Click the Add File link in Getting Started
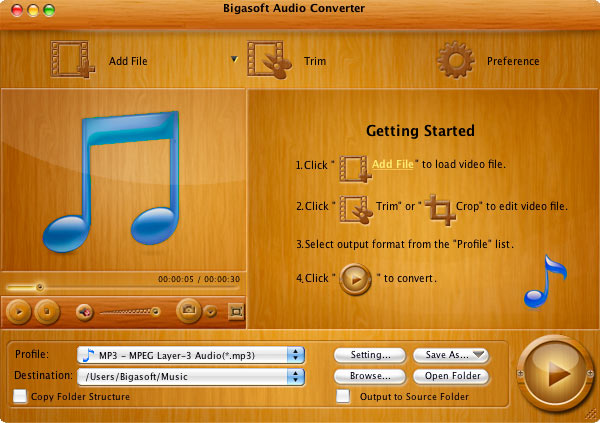Screen dimensions: 600x423 (392, 164)
